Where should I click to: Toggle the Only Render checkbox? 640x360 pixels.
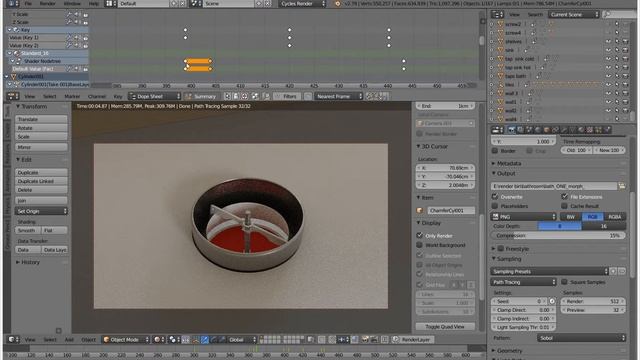419,236
